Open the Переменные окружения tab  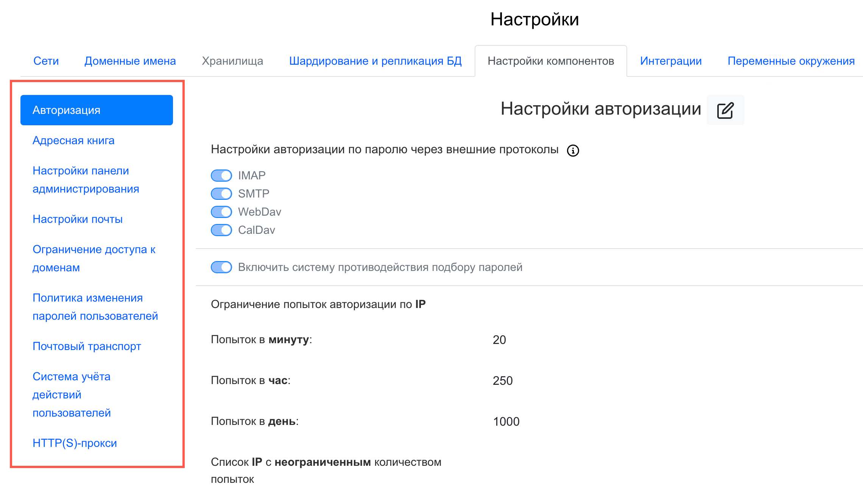[x=791, y=61]
